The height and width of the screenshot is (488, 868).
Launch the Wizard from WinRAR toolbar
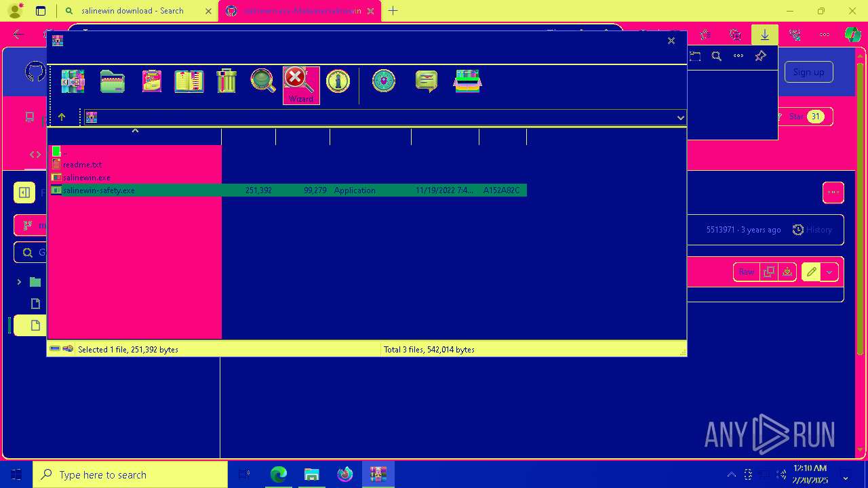[x=301, y=85]
